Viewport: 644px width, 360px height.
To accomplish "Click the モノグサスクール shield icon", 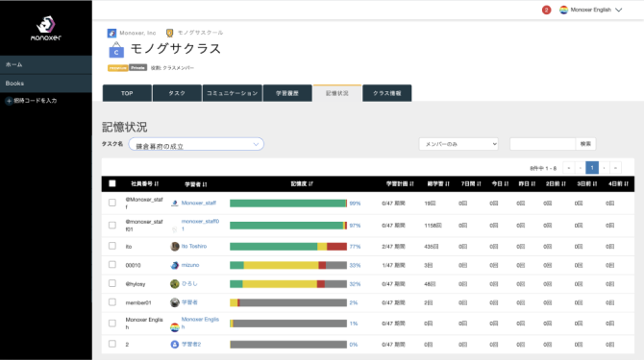I will 169,33.
